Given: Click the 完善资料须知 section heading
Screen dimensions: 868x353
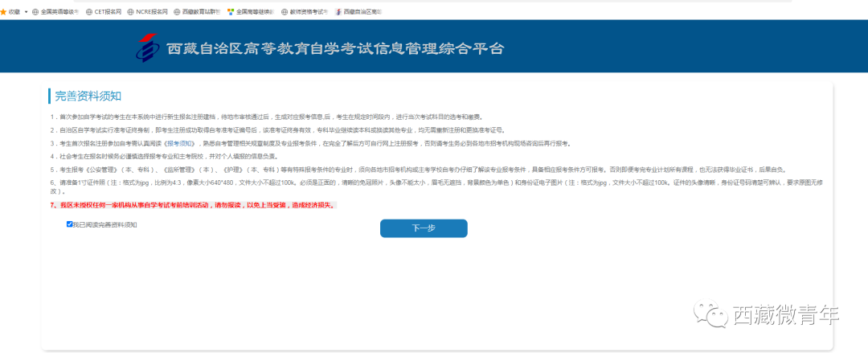Looking at the screenshot, I should tap(88, 96).
